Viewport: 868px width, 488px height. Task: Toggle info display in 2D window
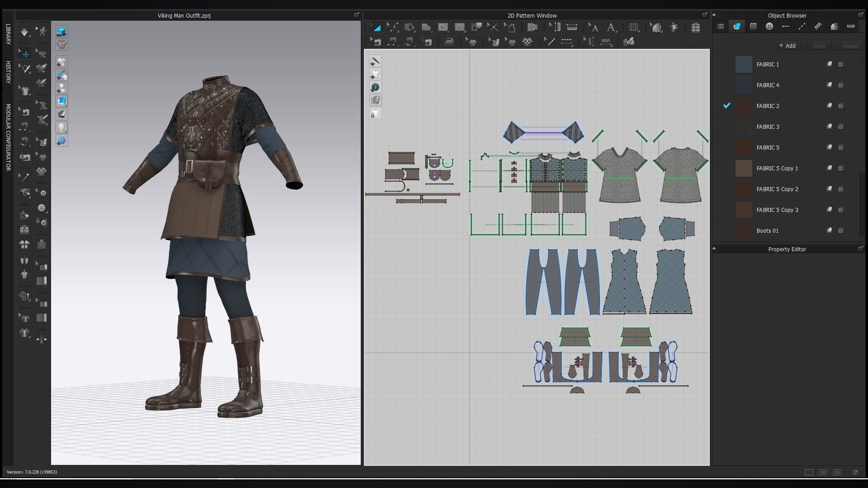pyautogui.click(x=375, y=87)
